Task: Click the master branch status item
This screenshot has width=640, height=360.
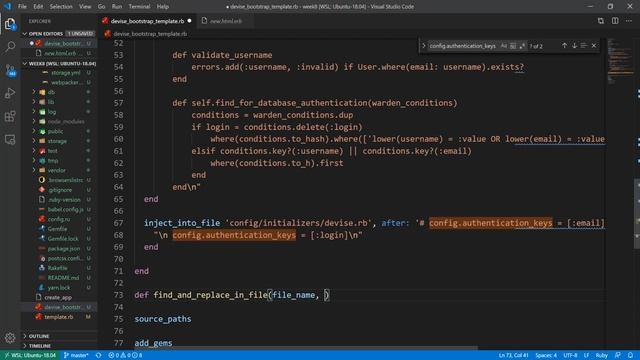Action: click(x=76, y=355)
